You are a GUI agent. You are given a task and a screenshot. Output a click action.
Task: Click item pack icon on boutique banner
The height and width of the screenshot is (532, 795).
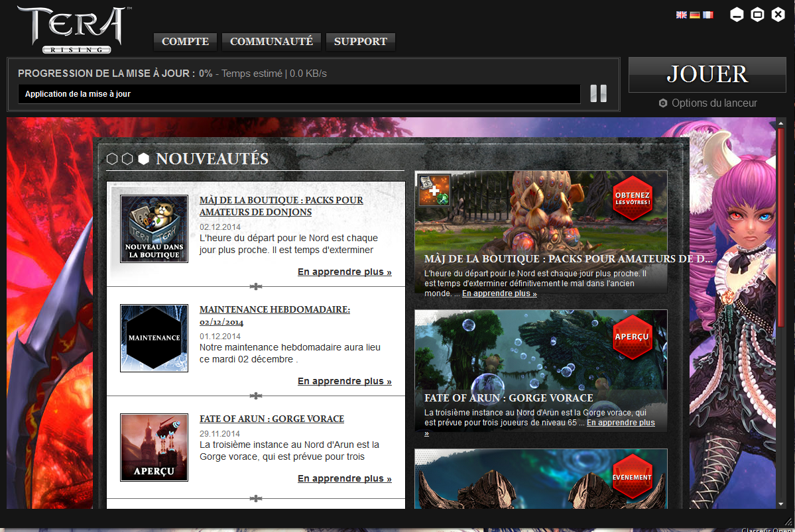[434, 190]
